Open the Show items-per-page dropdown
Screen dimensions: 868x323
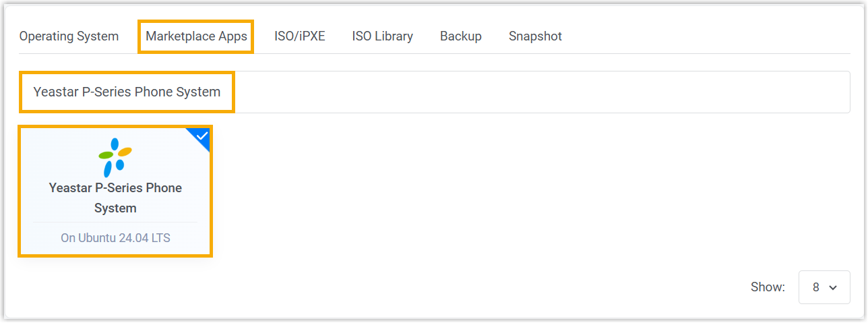[x=824, y=287]
